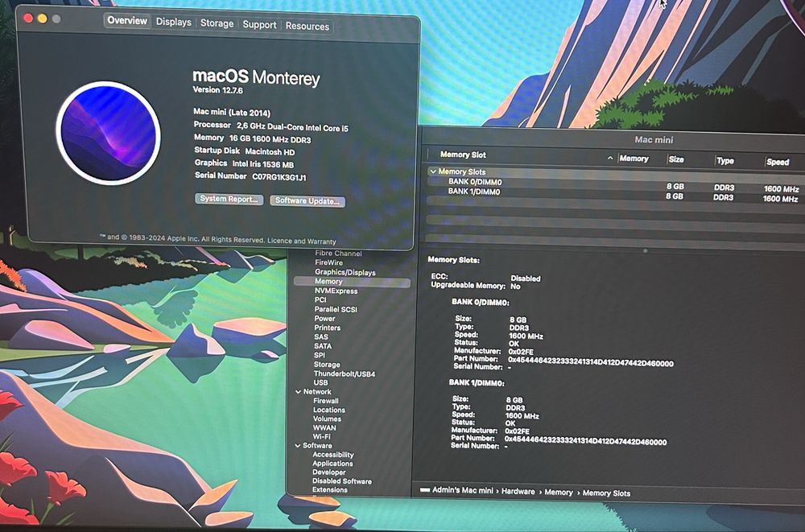Screen dimensions: 805x532
Task: Select Power in the sidebar
Action: (x=324, y=319)
